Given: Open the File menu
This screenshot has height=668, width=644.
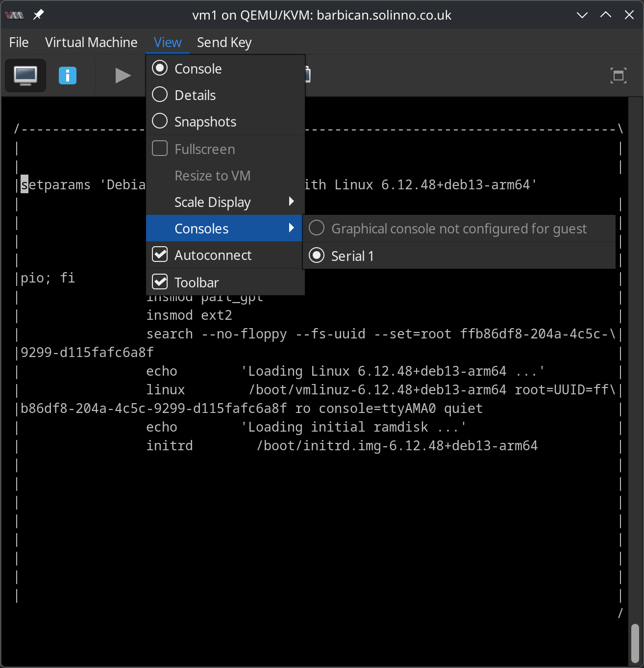Looking at the screenshot, I should 19,43.
